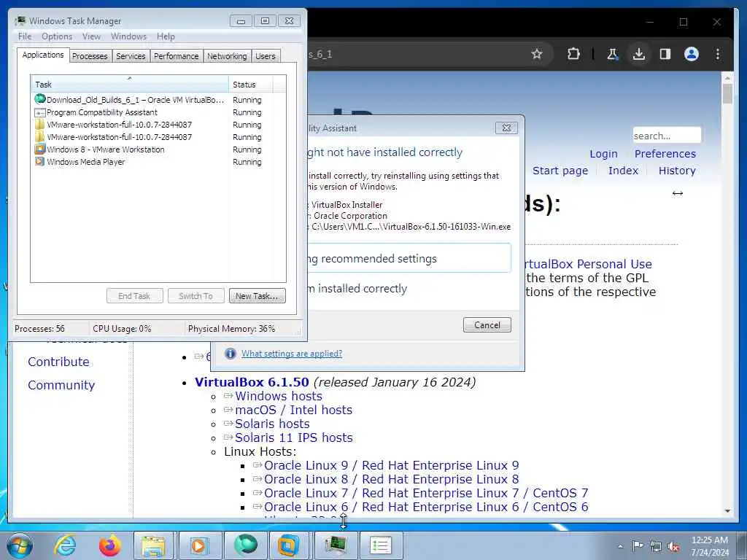Open Oracle Linux 7 / CentOS 7 link
The image size is (747, 560).
point(426,493)
